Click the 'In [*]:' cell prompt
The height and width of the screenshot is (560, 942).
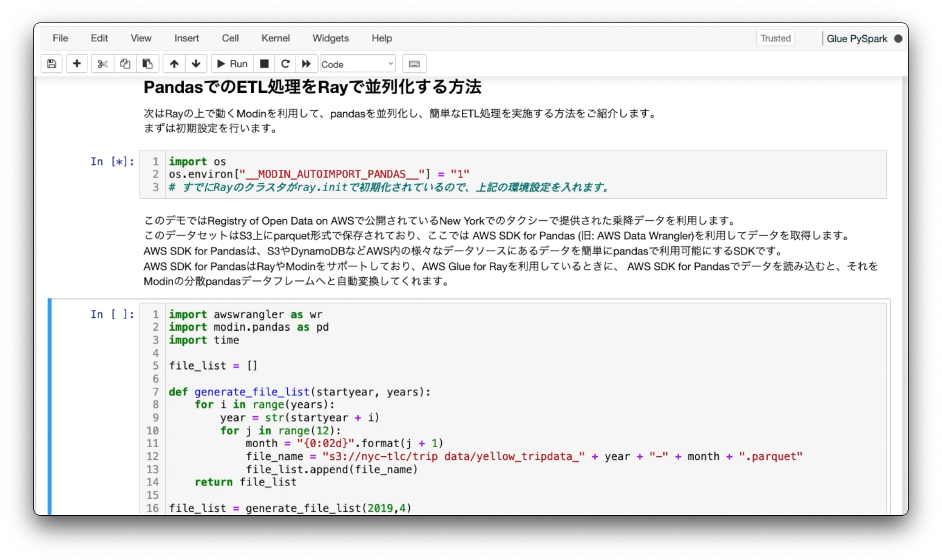point(112,161)
